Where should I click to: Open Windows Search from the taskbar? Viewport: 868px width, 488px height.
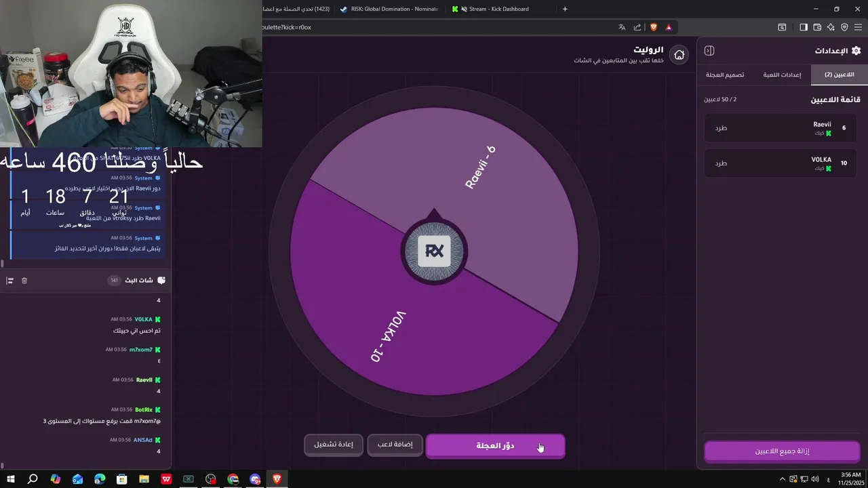(33, 479)
